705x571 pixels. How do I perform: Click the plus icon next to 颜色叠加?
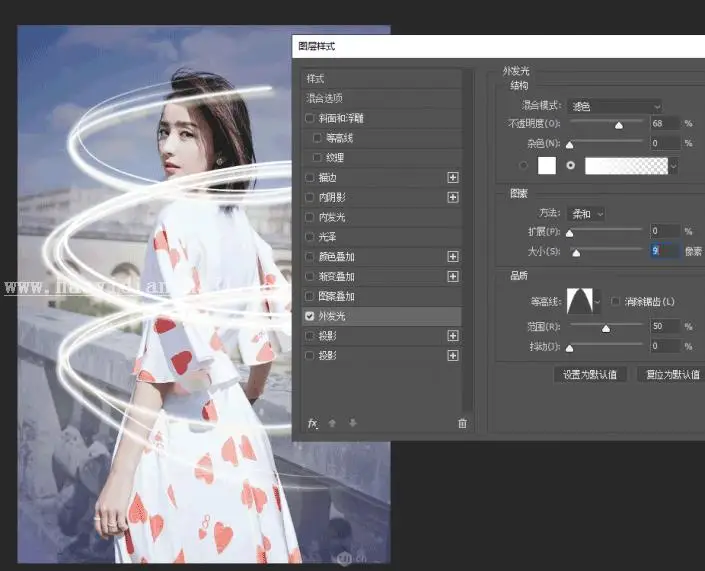453,257
